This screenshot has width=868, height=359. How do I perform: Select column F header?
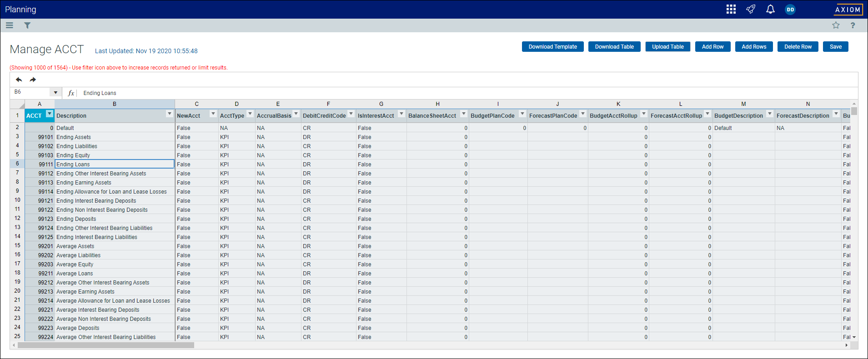tap(328, 104)
